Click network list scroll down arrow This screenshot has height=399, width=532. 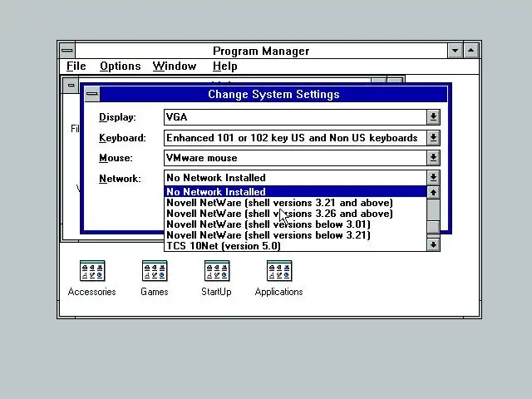[x=433, y=244]
